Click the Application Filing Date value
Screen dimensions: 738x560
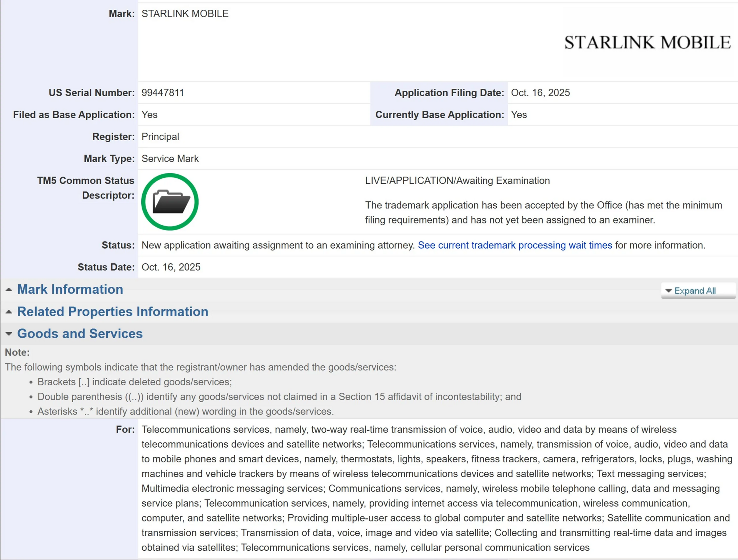pyautogui.click(x=540, y=93)
